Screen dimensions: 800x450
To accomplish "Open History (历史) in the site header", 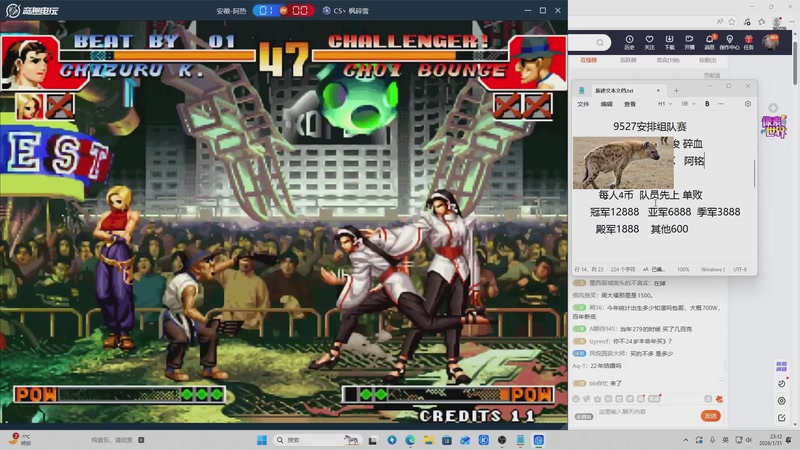I will (x=629, y=42).
